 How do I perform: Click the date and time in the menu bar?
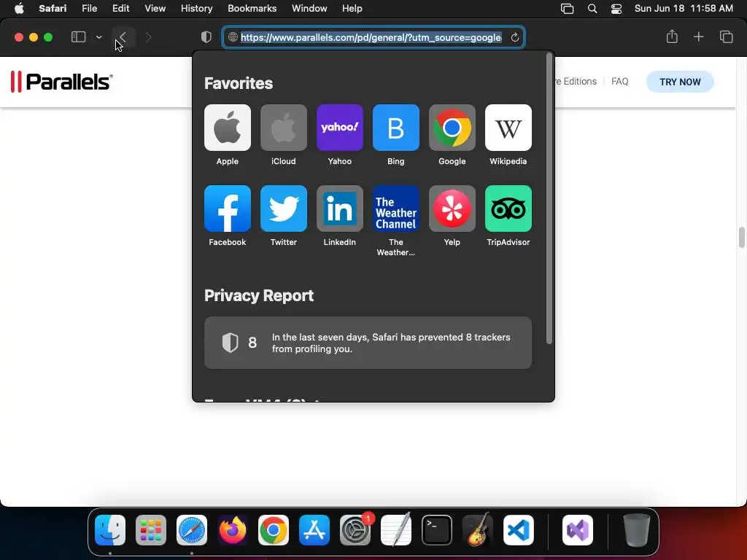684,9
